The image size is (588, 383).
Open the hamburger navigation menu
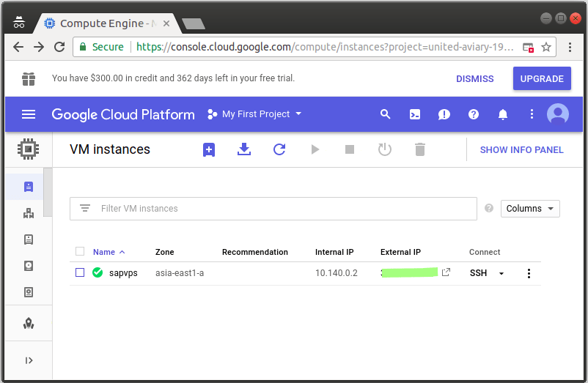29,114
